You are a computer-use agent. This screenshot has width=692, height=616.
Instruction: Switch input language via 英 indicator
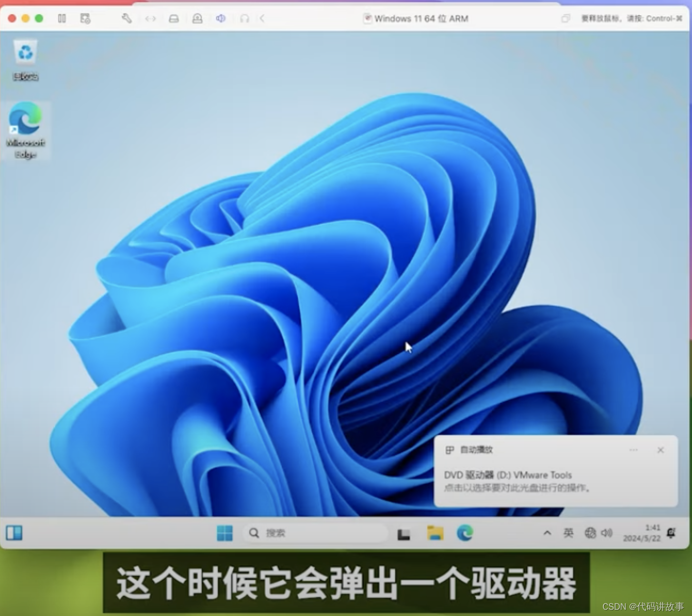pyautogui.click(x=568, y=533)
